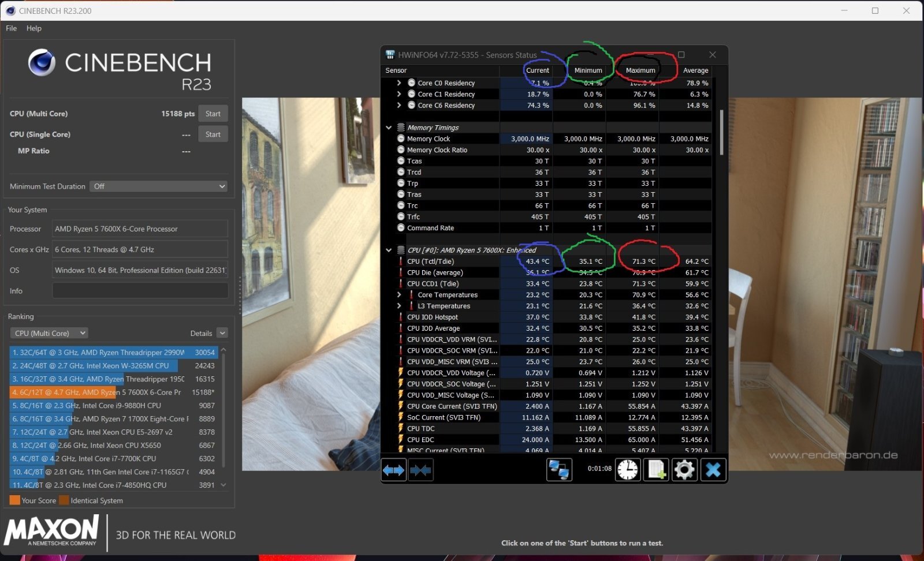This screenshot has height=561, width=924.
Task: Click the Cores x GHz field
Action: click(x=140, y=249)
